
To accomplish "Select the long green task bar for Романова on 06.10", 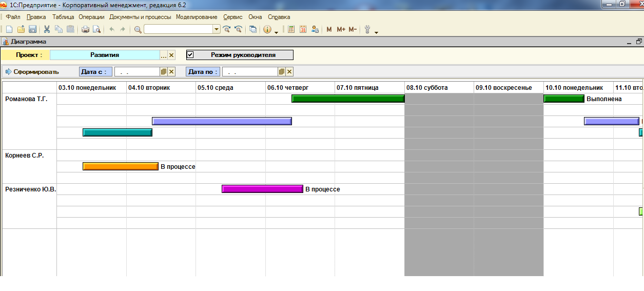I will pos(348,99).
